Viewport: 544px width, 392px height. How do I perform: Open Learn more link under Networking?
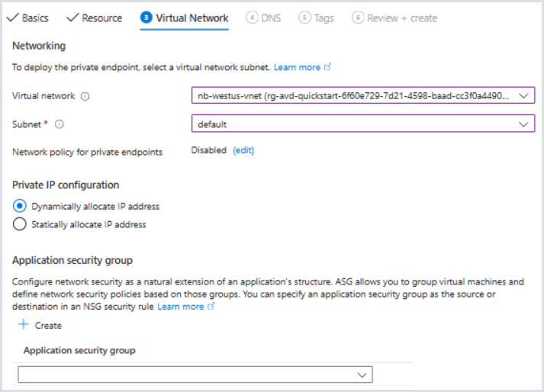297,67
